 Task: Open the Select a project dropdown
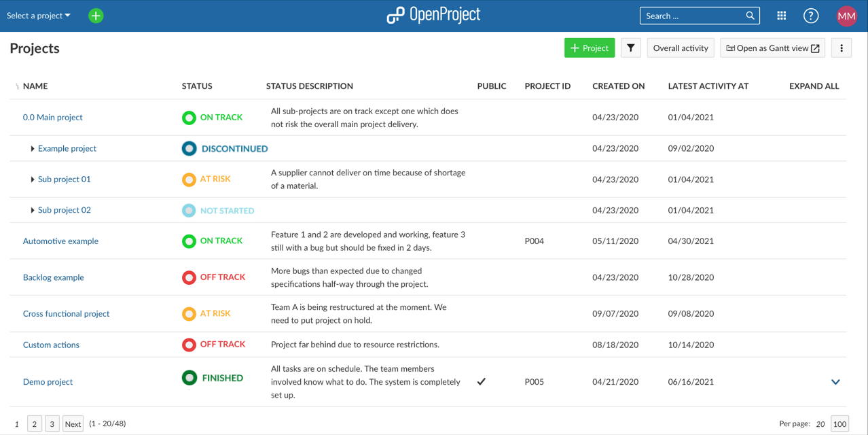[x=39, y=16]
